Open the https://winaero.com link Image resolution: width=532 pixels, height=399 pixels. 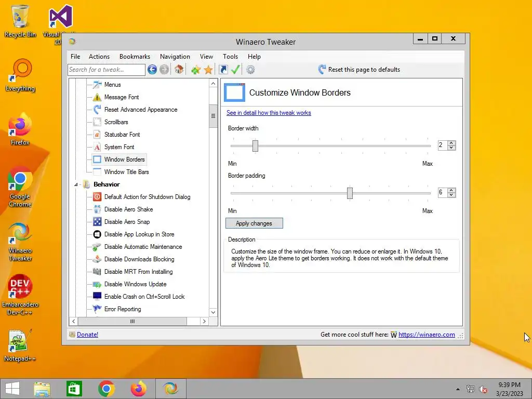tap(427, 335)
